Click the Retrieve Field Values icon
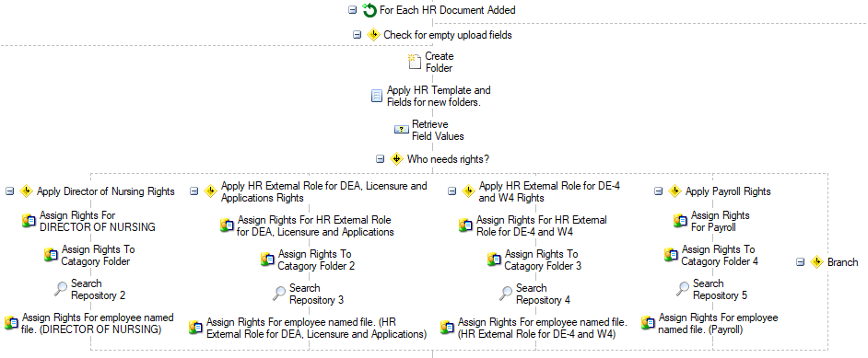The width and height of the screenshot is (868, 358). 402,130
